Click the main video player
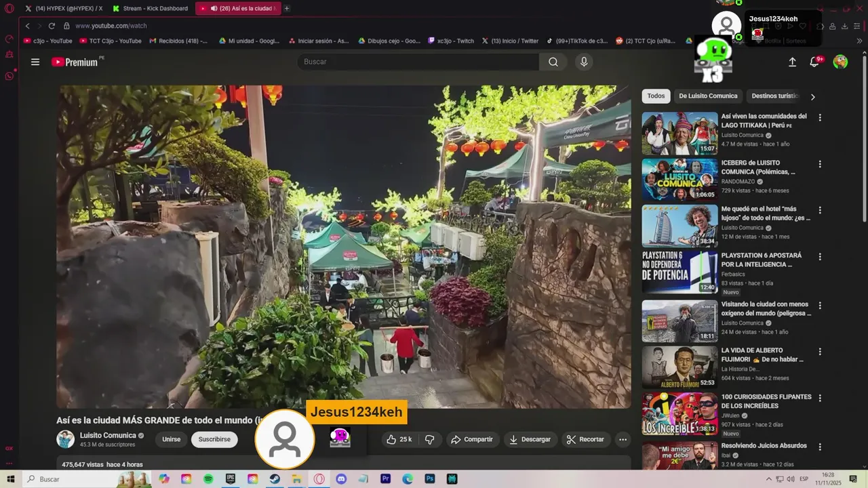Image resolution: width=868 pixels, height=488 pixels. tap(344, 247)
